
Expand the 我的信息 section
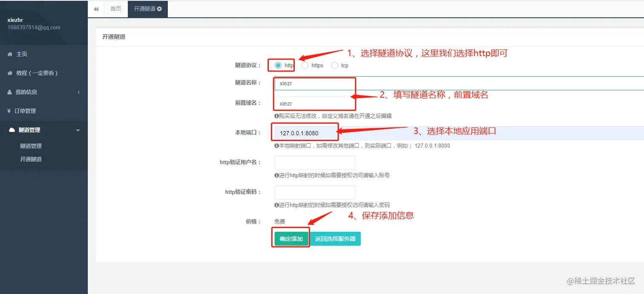79,92
